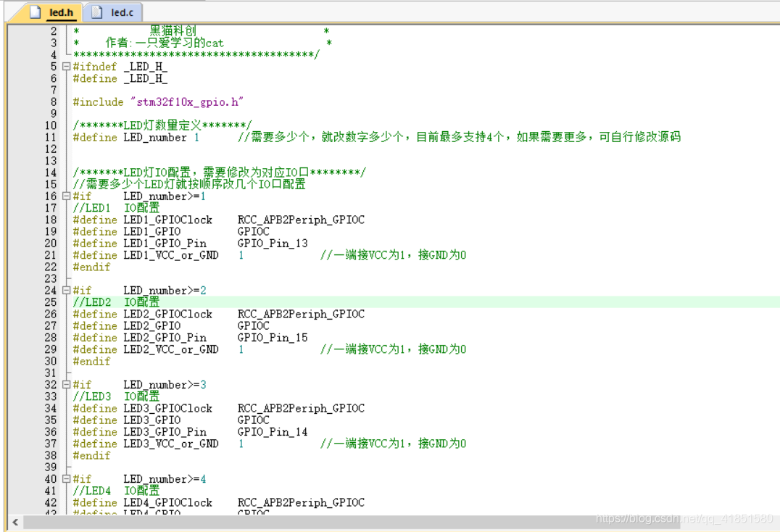Click #define _LED_H_ on line 6
780x532 pixels.
pyautogui.click(x=120, y=78)
